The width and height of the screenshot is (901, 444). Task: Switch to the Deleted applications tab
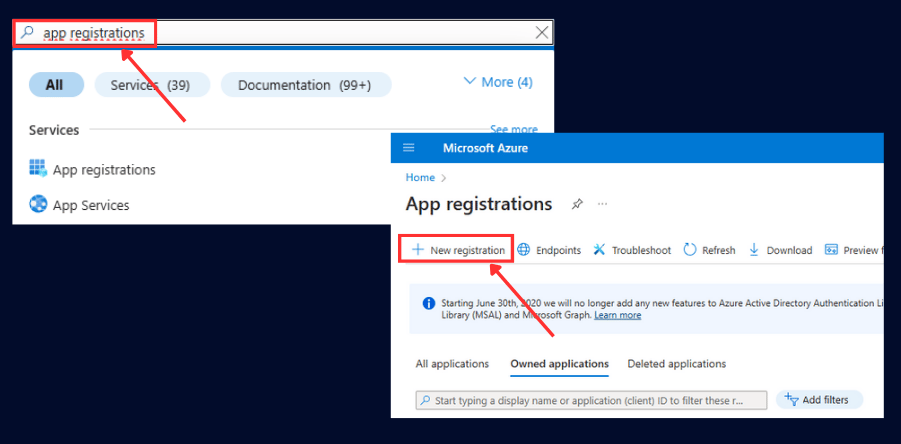click(677, 364)
